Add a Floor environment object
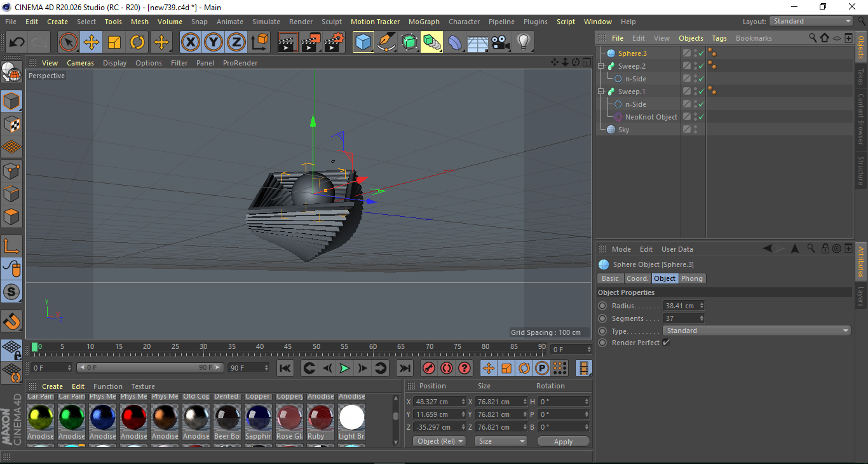Image resolution: width=868 pixels, height=464 pixels. click(x=477, y=43)
